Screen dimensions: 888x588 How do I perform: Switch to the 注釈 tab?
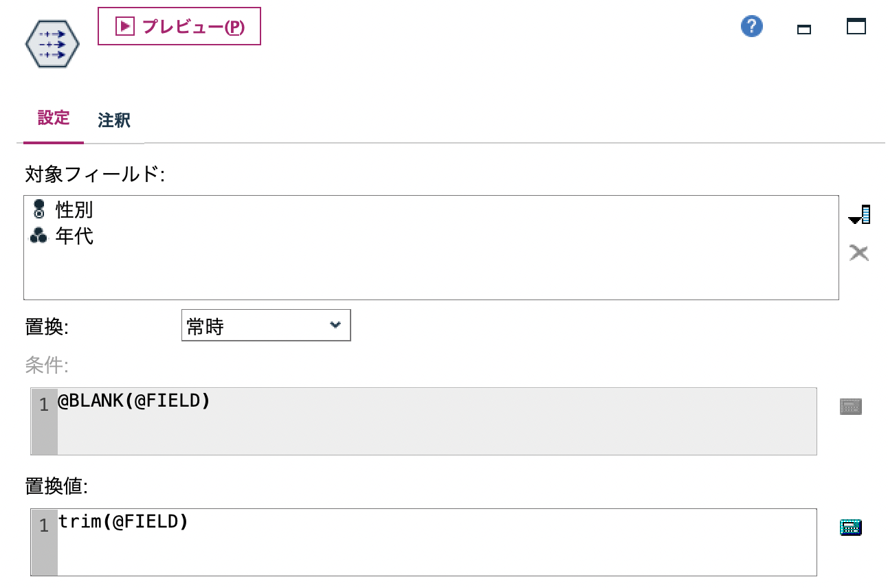pyautogui.click(x=113, y=120)
